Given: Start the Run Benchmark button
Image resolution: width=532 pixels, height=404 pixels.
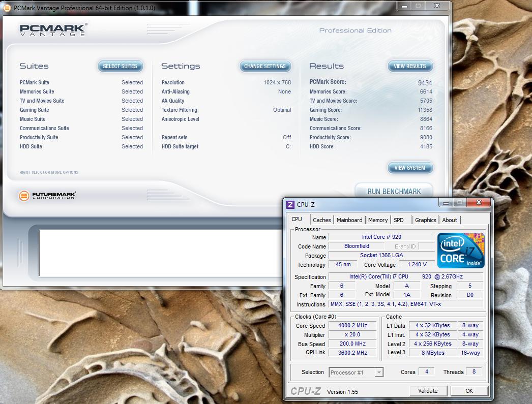Looking at the screenshot, I should tap(394, 191).
